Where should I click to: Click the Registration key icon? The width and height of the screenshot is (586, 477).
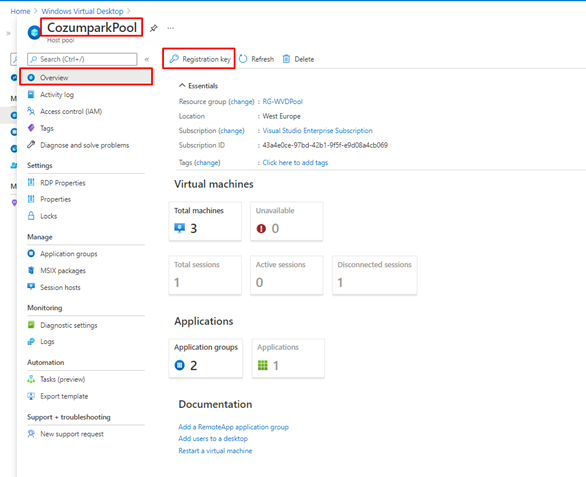pos(174,59)
